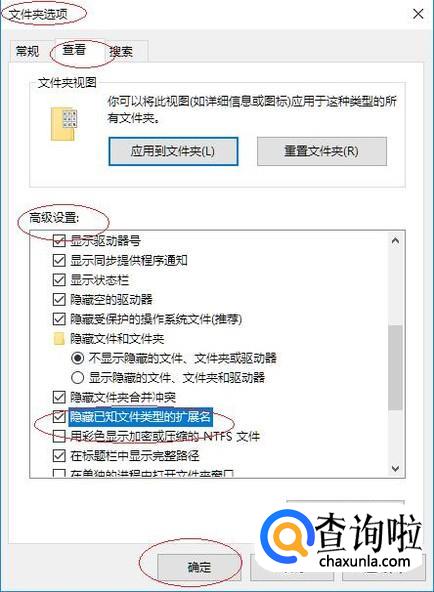The width and height of the screenshot is (434, 592).
Task: Uncheck 在标题栏中显示完整路径
Action: 59,456
